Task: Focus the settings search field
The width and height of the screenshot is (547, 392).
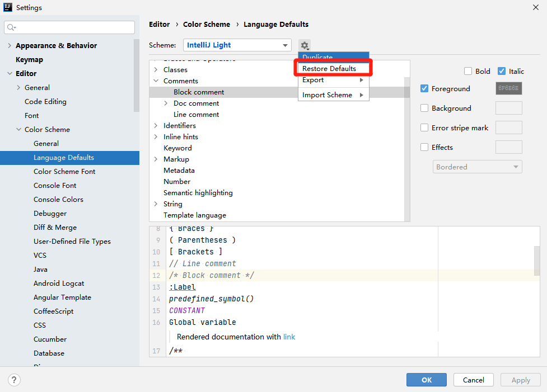Action: 69,27
